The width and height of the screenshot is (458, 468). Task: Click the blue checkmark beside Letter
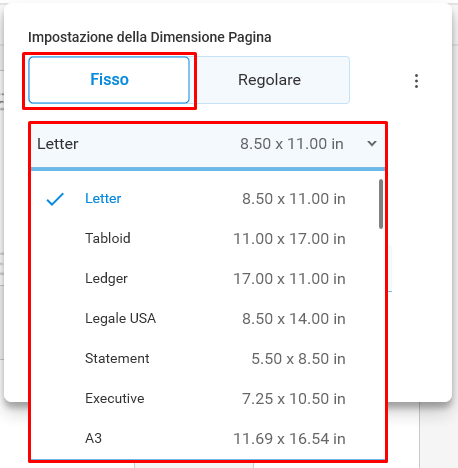click(55, 199)
